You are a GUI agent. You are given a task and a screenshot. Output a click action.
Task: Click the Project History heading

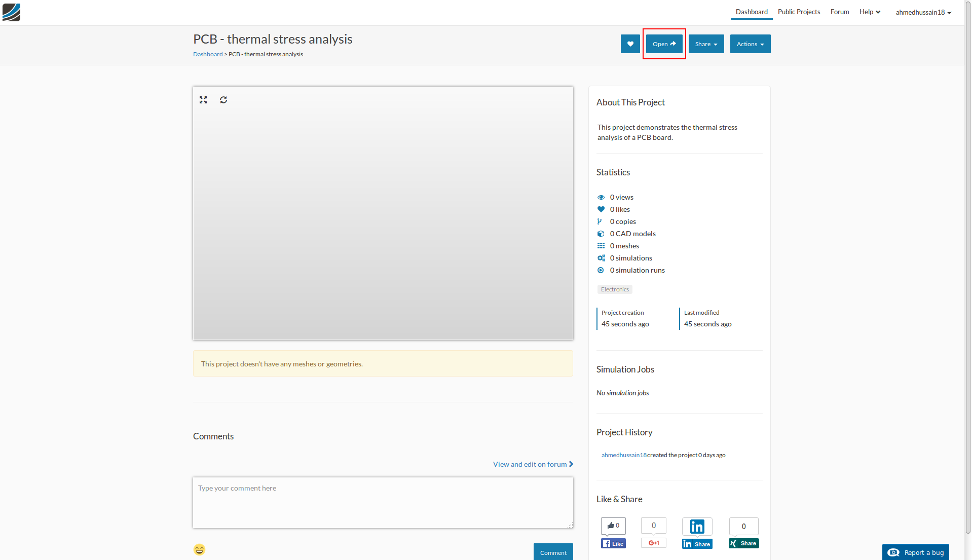[624, 432]
